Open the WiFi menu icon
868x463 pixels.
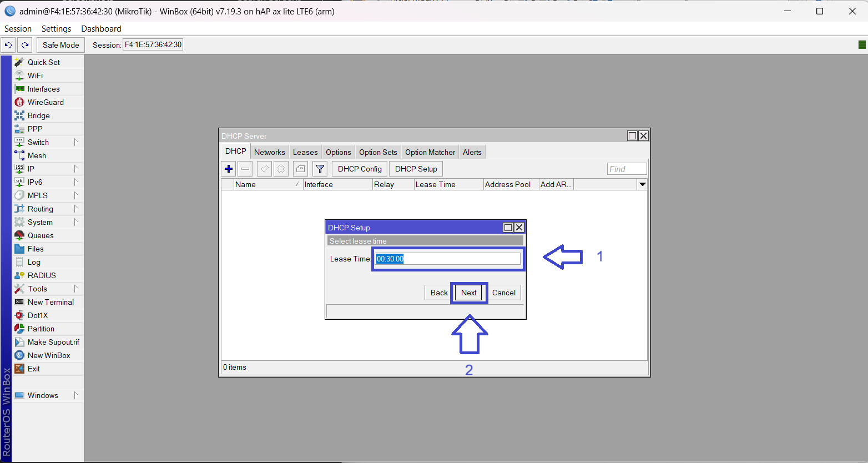[x=19, y=76]
